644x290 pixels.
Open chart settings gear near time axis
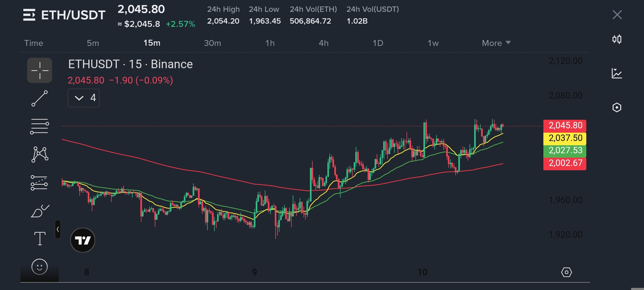(x=566, y=272)
